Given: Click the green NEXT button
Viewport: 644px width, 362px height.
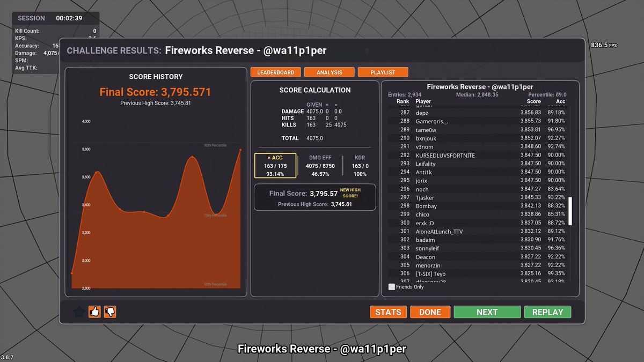Looking at the screenshot, I should point(487,312).
